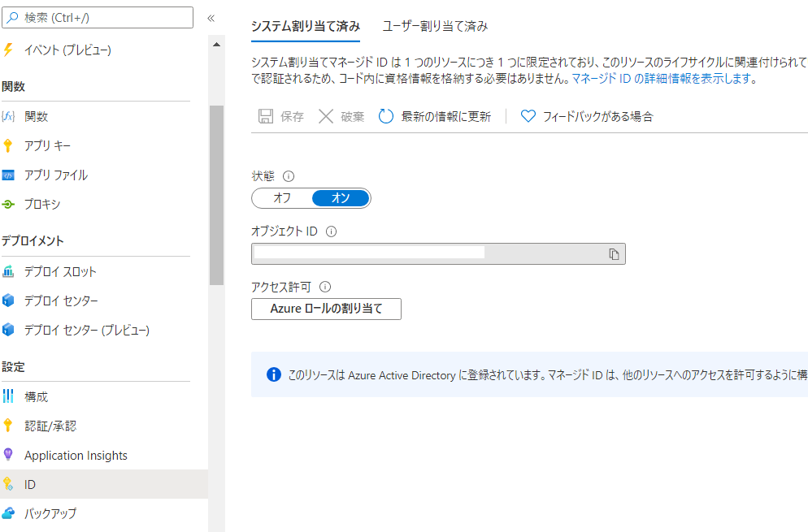Collapse the sidebar with the double chevron
This screenshot has height=532, width=808.
(211, 18)
